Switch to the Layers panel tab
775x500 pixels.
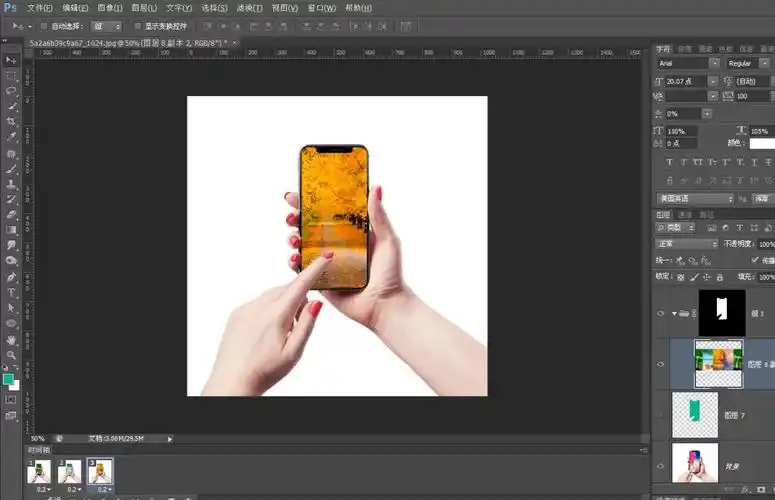click(x=663, y=214)
